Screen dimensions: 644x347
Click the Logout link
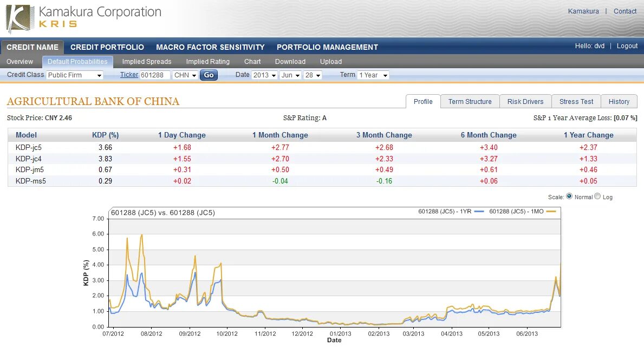click(x=627, y=46)
